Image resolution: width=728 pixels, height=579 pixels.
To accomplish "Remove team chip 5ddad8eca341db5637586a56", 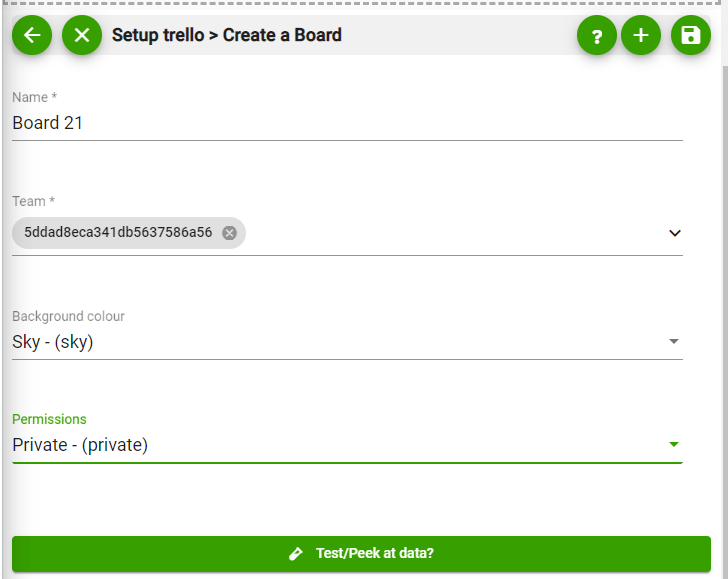I will coord(229,233).
